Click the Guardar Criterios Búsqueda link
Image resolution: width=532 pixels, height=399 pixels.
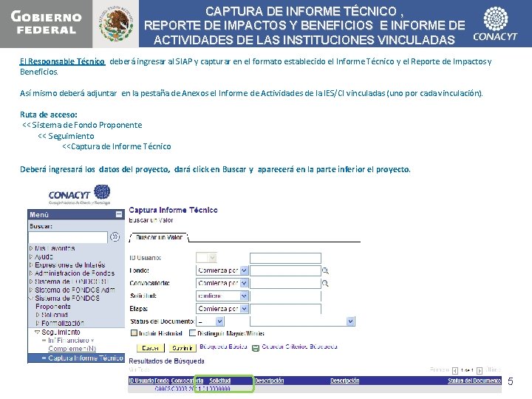(299, 347)
